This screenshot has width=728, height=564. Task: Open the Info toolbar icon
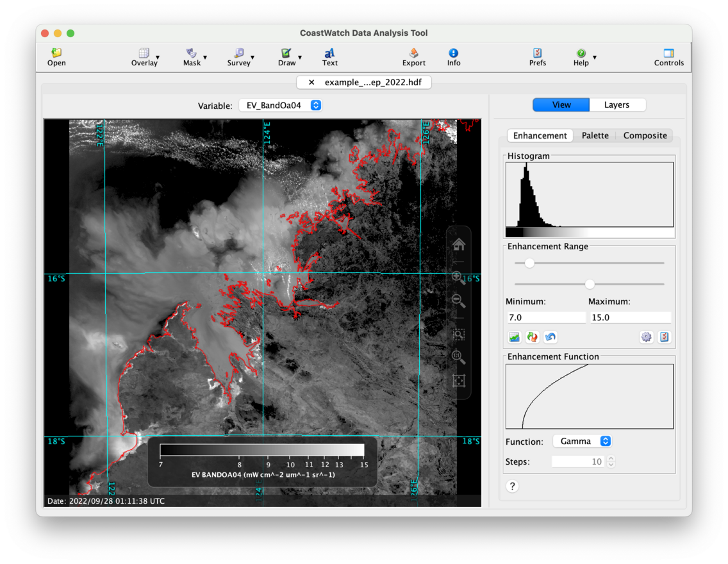(x=453, y=56)
